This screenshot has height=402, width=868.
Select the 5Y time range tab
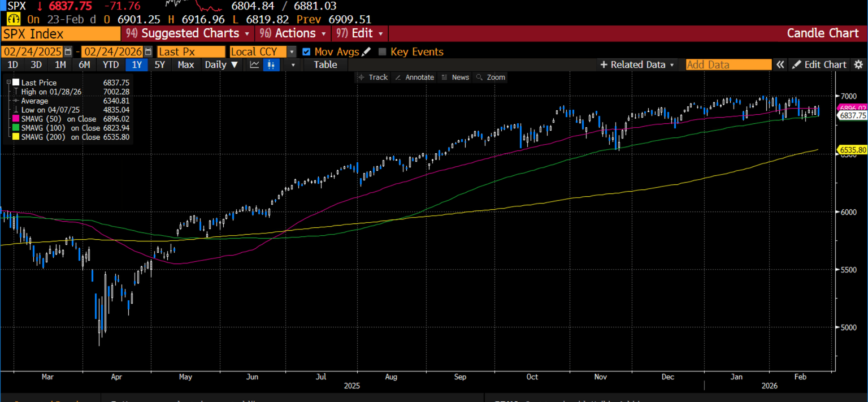160,64
